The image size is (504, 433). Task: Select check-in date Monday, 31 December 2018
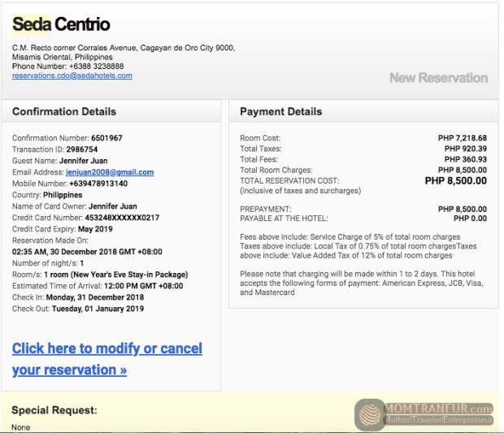coord(95,297)
